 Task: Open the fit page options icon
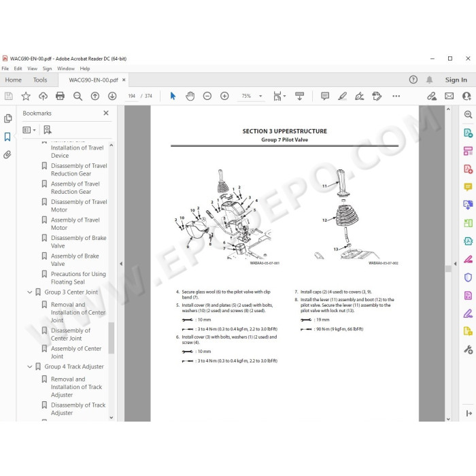(x=279, y=97)
